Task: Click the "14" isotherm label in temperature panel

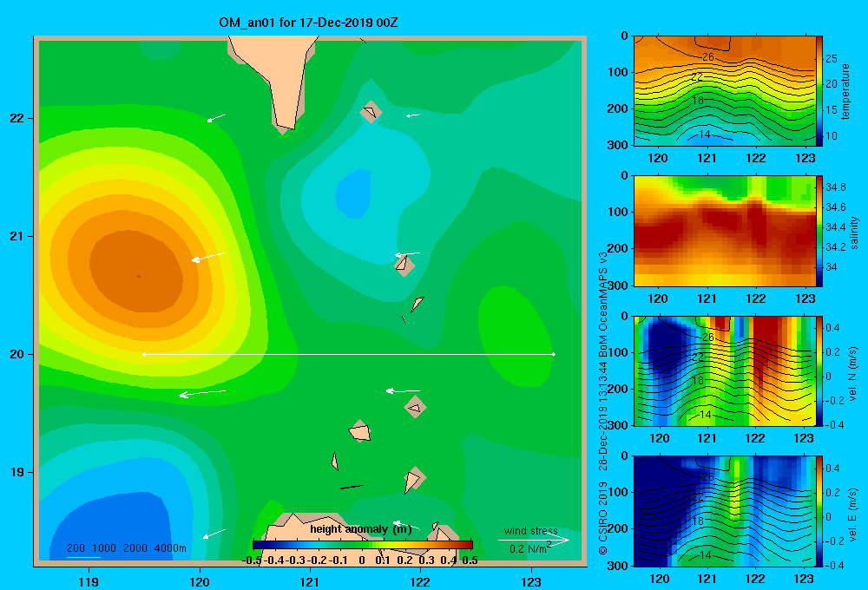Action: pos(705,134)
